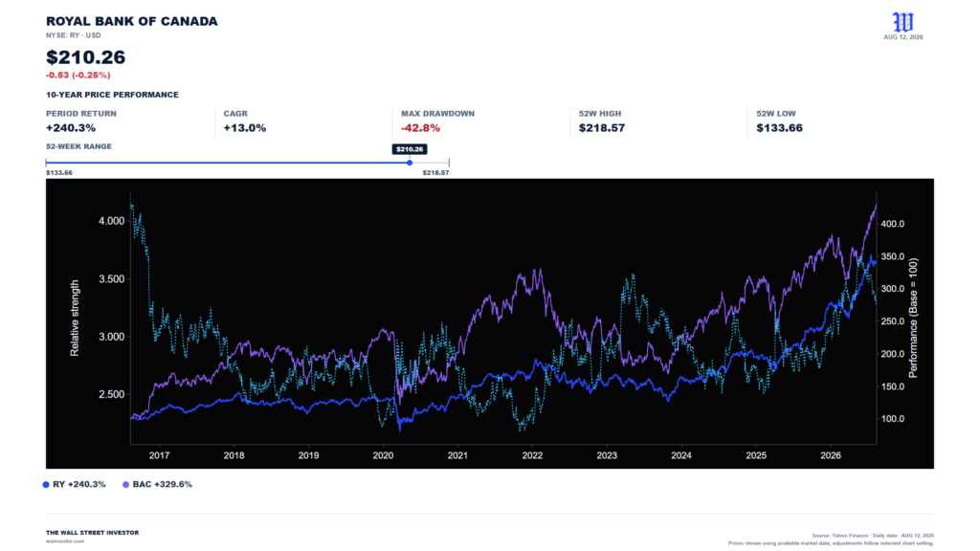This screenshot has width=980, height=551.
Task: Select the BAC +329.6% legend entry
Action: (158, 485)
